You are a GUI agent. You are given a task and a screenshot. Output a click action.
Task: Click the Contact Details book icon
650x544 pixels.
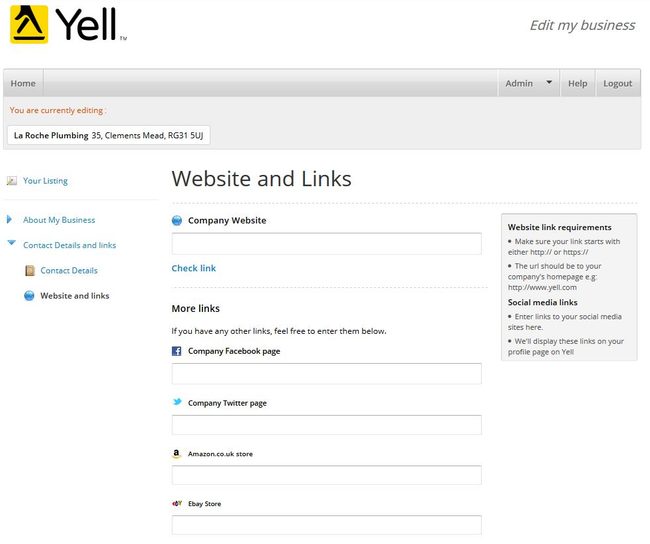click(30, 271)
